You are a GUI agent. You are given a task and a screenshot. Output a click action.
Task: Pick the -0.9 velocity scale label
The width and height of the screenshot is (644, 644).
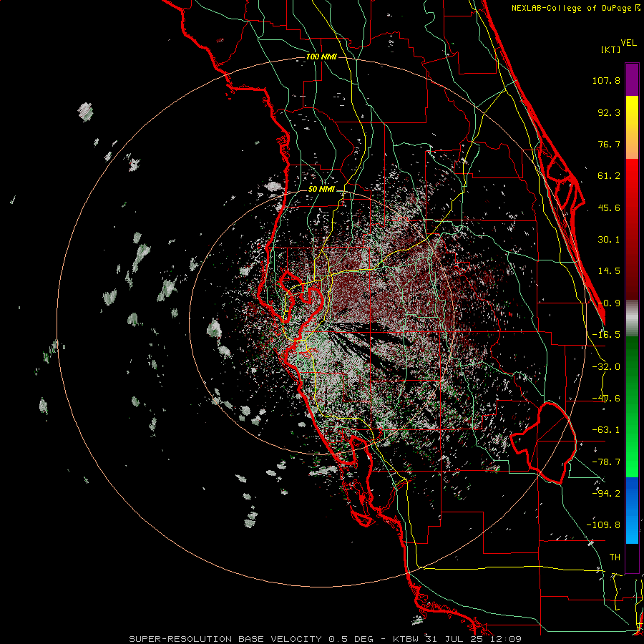click(609, 303)
